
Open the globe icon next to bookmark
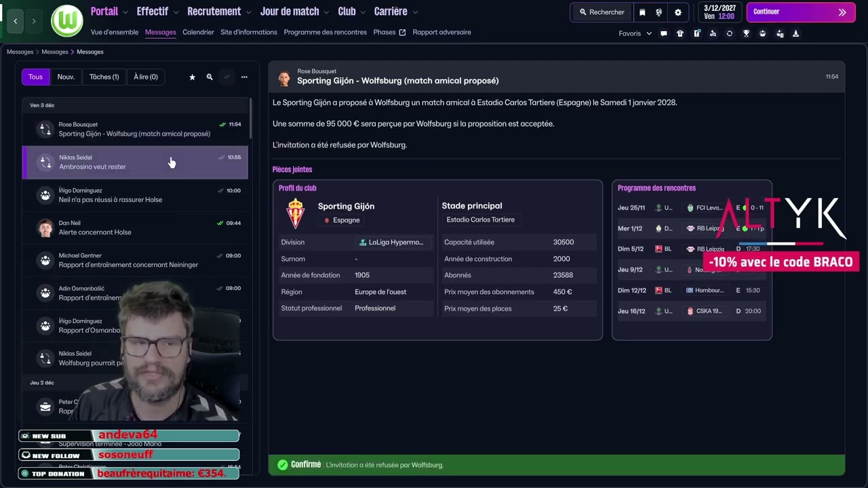[x=659, y=12]
